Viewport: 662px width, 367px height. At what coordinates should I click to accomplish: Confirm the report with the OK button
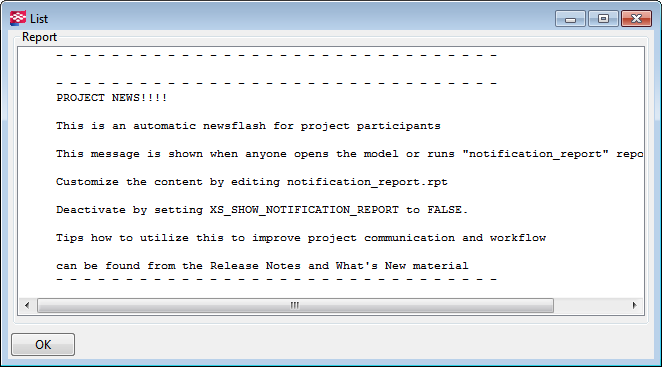click(43, 345)
